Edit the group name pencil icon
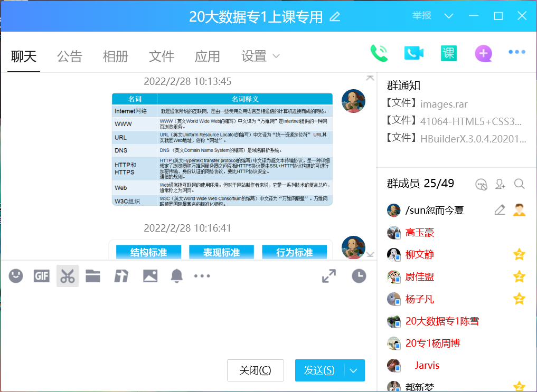Image resolution: width=537 pixels, height=392 pixels. pos(335,17)
